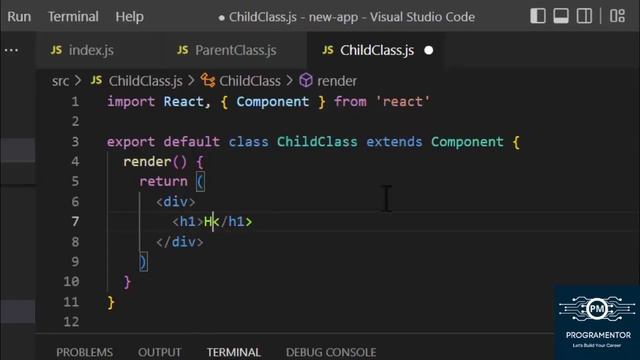Click the word 'import' on line 1

[131, 102]
